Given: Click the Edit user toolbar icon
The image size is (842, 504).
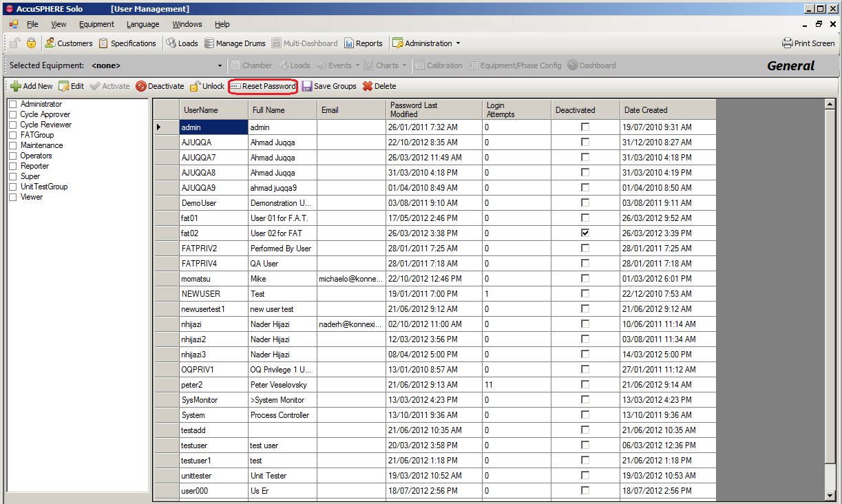Looking at the screenshot, I should pyautogui.click(x=64, y=86).
